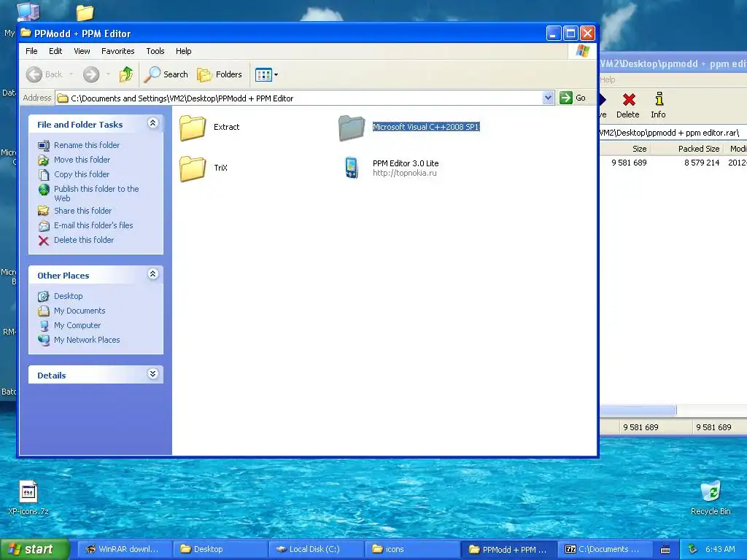Click the 7-Zip horizontal scrollbar

[x=638, y=410]
